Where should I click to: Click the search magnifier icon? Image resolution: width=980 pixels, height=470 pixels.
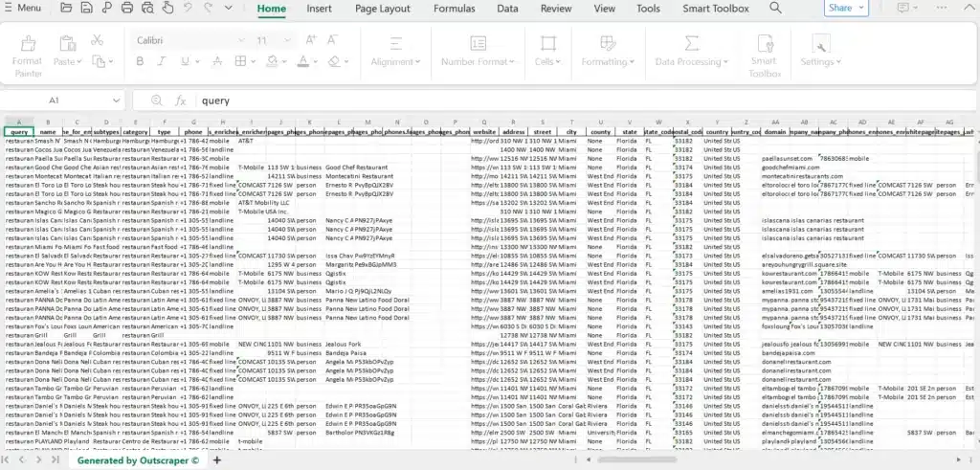click(775, 8)
